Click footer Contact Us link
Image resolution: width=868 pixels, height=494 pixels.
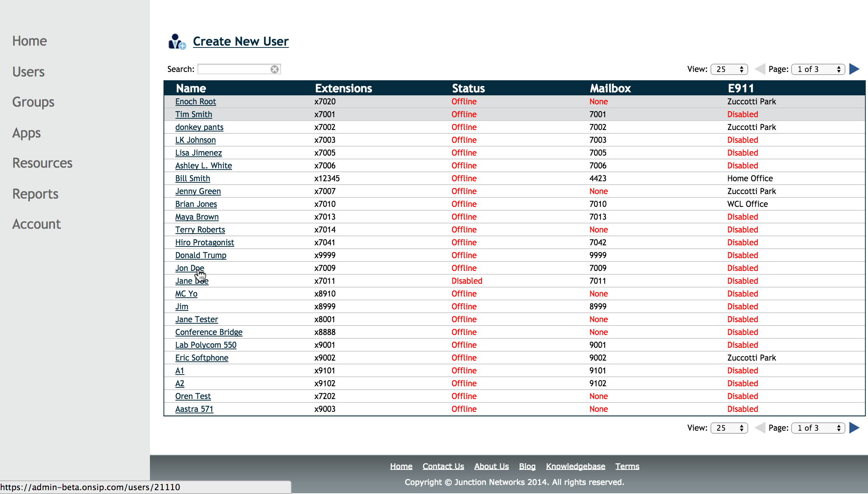443,466
